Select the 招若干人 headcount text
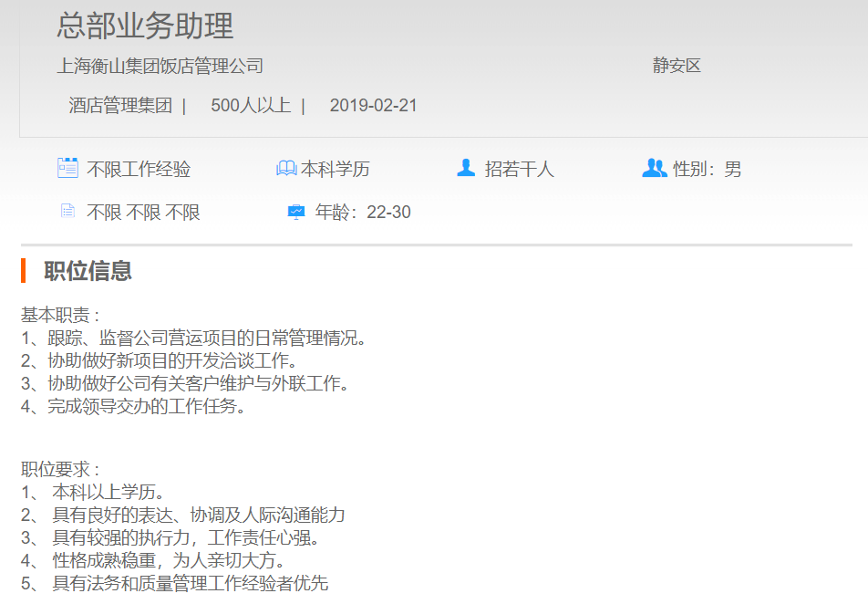Viewport: 868px width, 604px height. (x=519, y=169)
